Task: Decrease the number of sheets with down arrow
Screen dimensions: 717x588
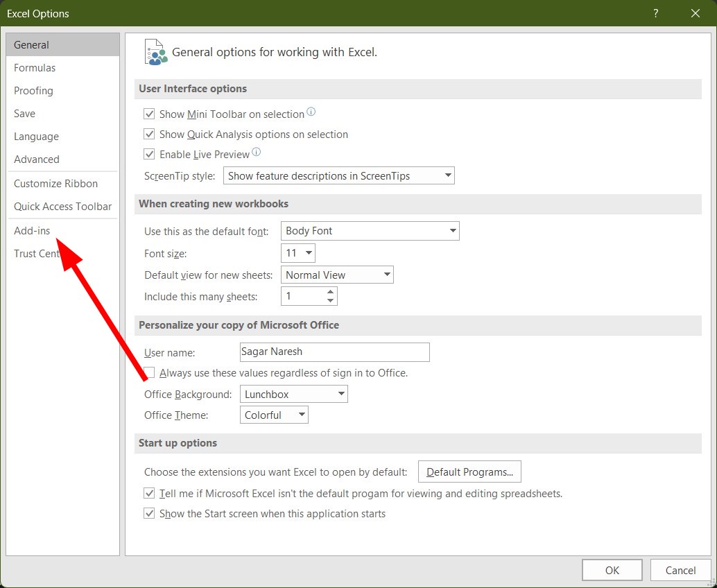Action: pyautogui.click(x=331, y=300)
